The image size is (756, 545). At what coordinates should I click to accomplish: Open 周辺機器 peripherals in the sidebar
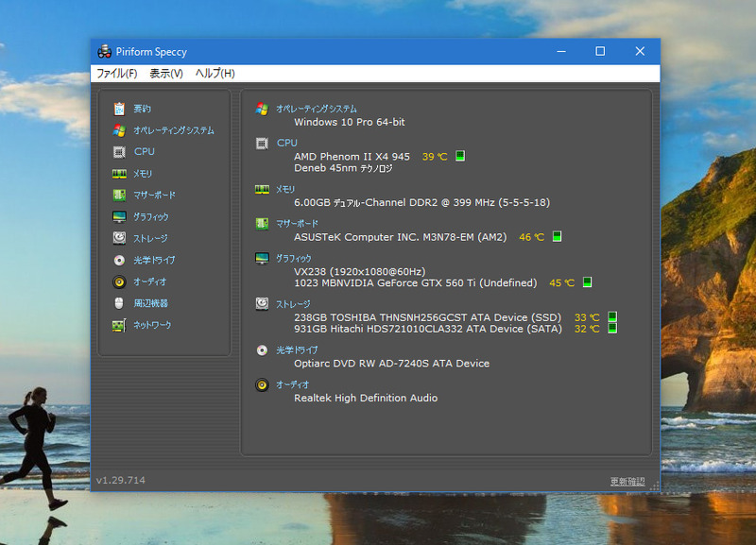(150, 303)
